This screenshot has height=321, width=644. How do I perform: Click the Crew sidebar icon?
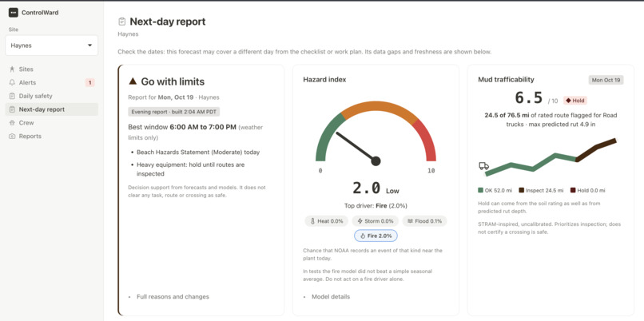(x=12, y=123)
